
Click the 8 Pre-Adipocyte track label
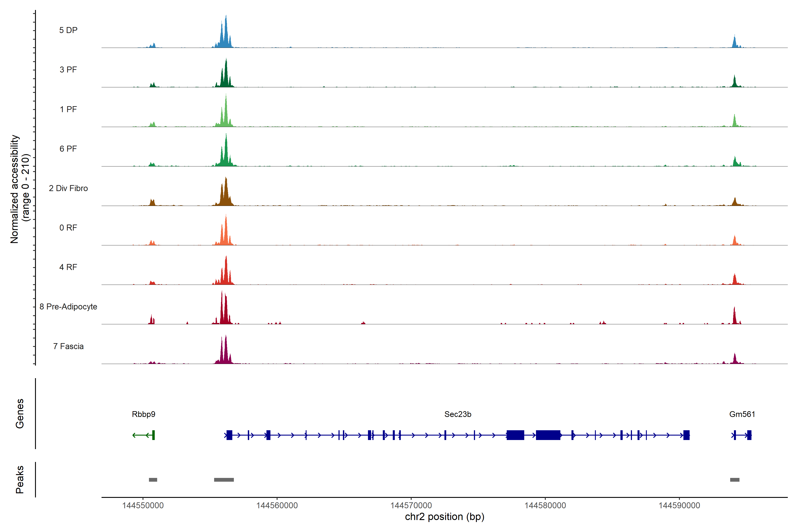(68, 306)
